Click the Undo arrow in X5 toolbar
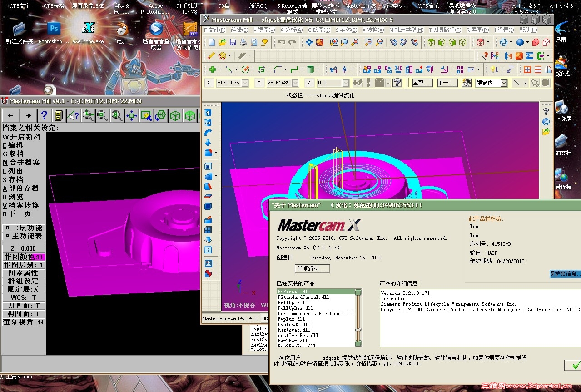 282,42
